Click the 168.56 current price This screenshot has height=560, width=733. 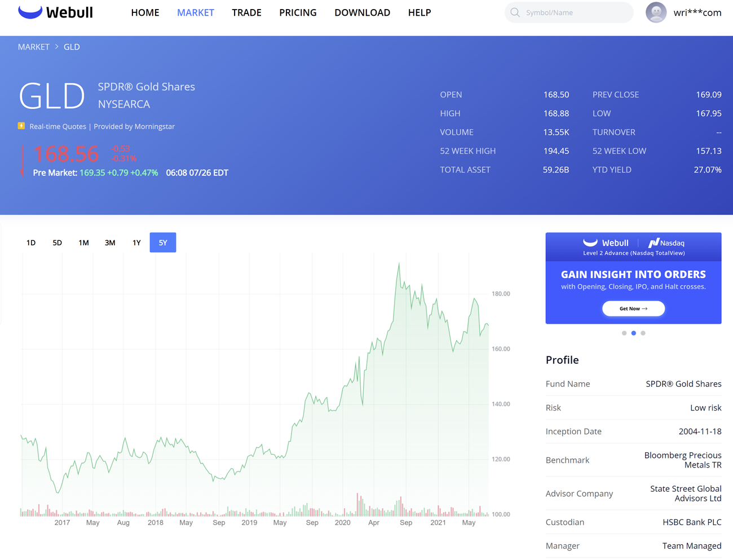coord(66,153)
